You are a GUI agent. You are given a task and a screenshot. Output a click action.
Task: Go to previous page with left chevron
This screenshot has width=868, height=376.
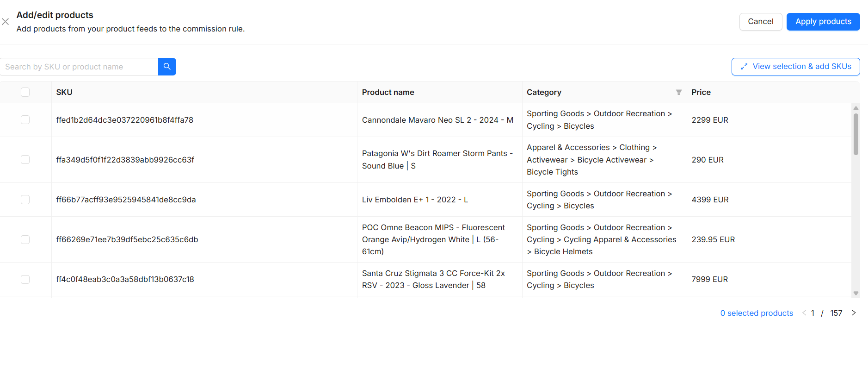804,313
